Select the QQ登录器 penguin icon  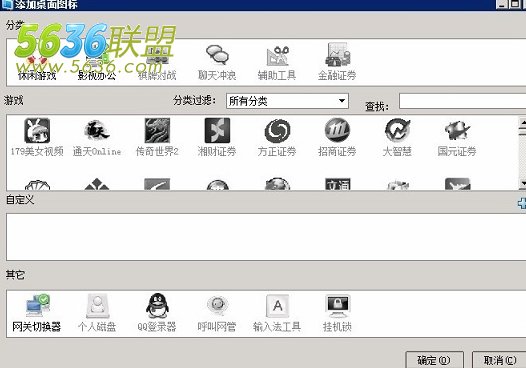click(157, 306)
